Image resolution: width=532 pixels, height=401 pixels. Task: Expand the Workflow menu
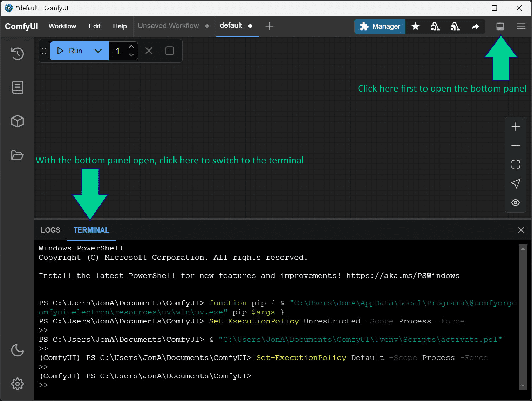[62, 26]
